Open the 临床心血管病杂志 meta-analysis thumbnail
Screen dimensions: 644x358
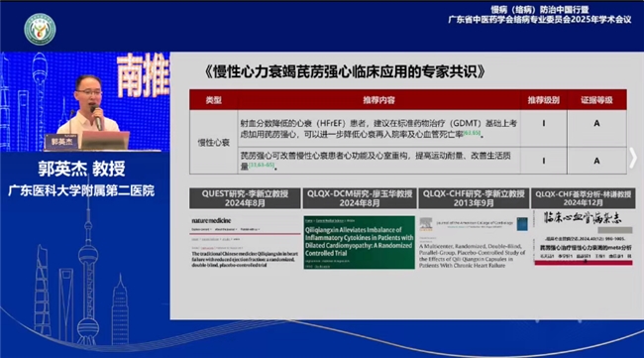coord(583,238)
